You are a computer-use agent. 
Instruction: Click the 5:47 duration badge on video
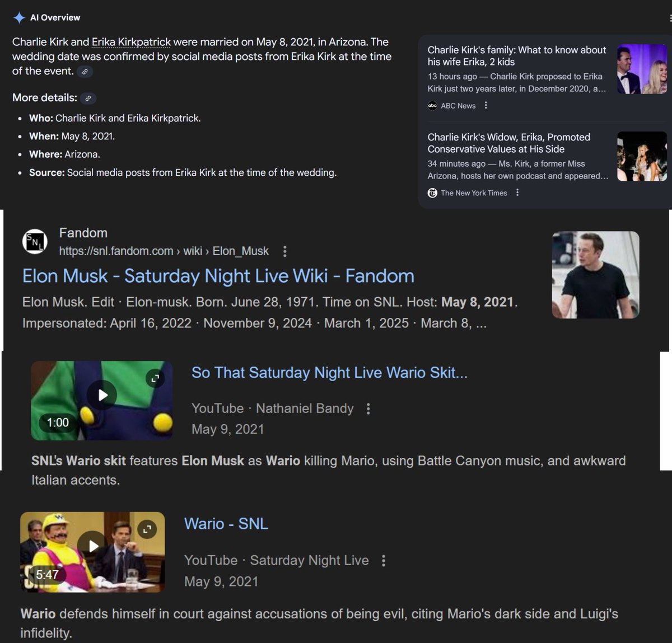pyautogui.click(x=47, y=574)
